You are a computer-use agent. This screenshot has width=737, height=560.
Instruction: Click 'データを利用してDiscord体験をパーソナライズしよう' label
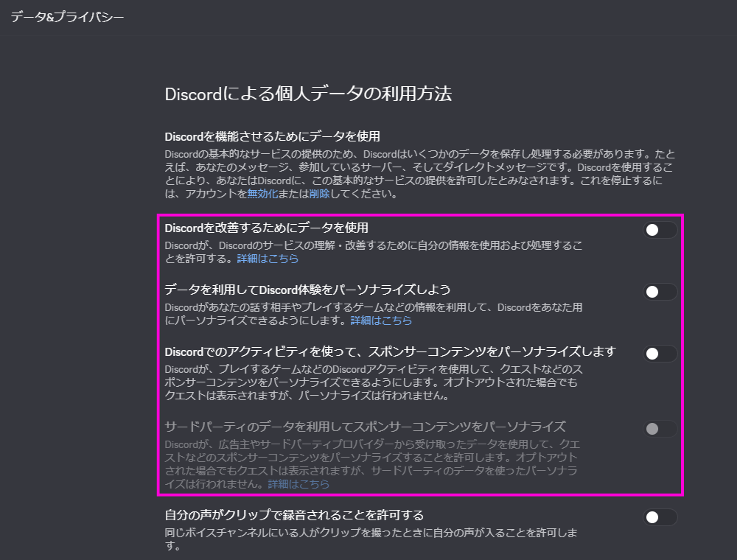[x=307, y=290]
